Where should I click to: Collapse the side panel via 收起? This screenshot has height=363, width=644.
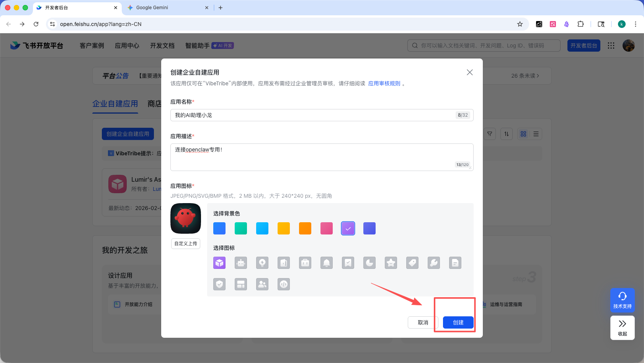click(x=622, y=328)
